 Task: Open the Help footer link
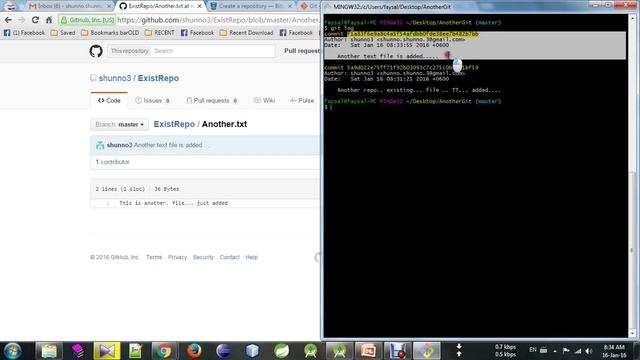click(251, 257)
